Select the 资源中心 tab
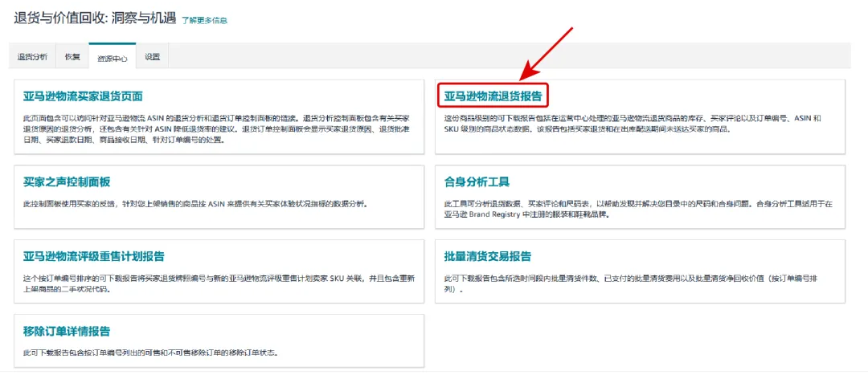Image resolution: width=868 pixels, height=379 pixels. pos(113,57)
